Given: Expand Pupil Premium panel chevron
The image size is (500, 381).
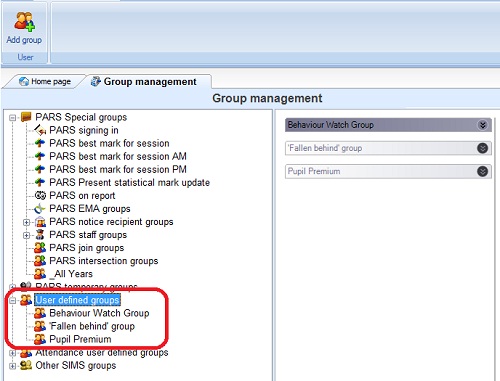Looking at the screenshot, I should click(x=482, y=171).
